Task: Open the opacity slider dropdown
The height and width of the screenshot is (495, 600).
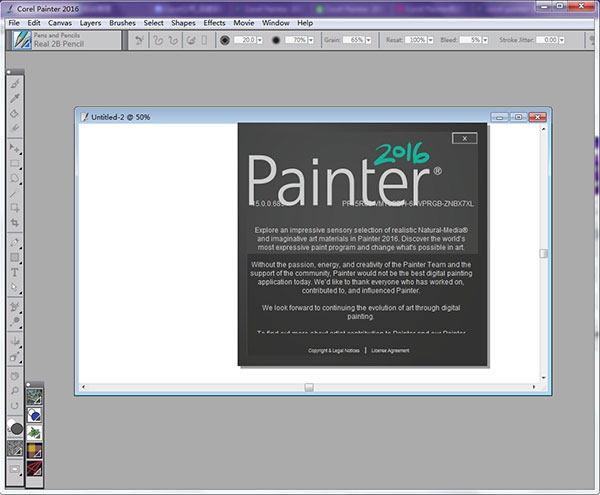Action: [x=311, y=40]
